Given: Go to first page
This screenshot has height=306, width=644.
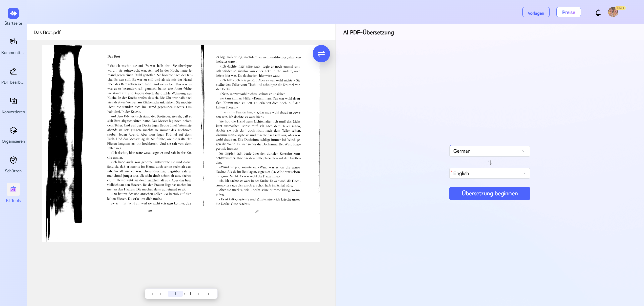Looking at the screenshot, I should pos(152,294).
